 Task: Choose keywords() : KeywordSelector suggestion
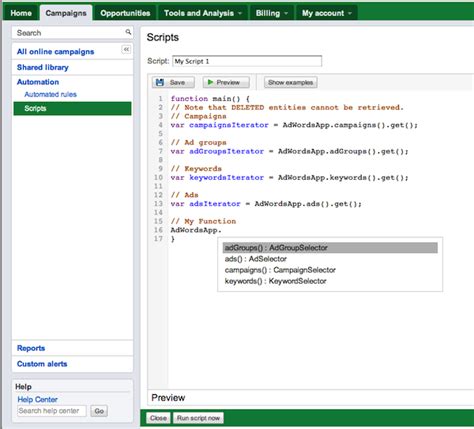point(275,281)
